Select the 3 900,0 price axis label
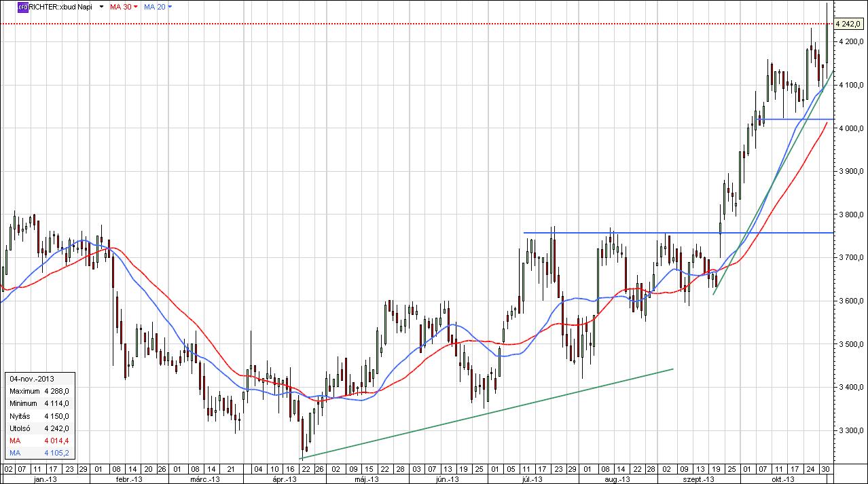Image resolution: width=868 pixels, height=484 pixels. coord(851,172)
